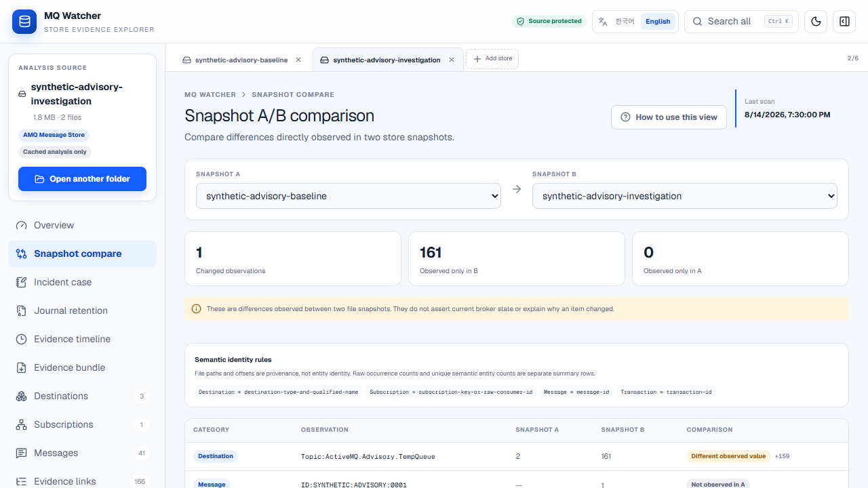Click the Messages count badge 41
This screenshot has width=868, height=488.
(x=142, y=453)
